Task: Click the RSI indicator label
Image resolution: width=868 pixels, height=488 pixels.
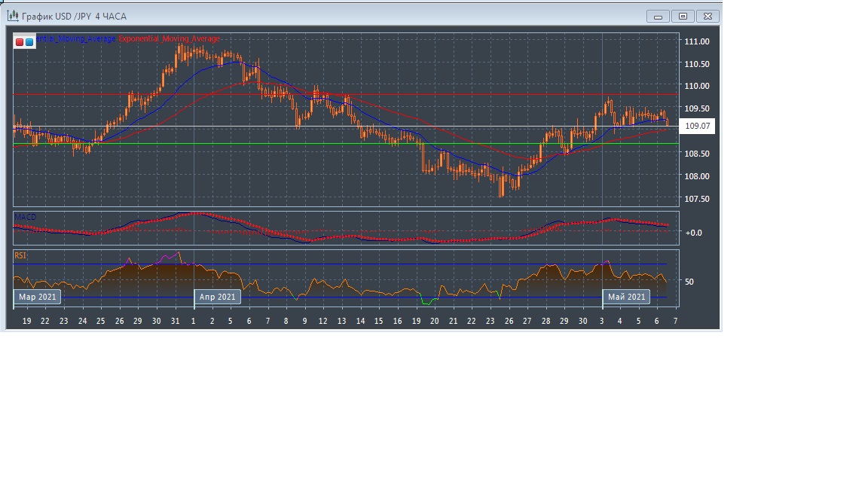Action: (x=20, y=256)
